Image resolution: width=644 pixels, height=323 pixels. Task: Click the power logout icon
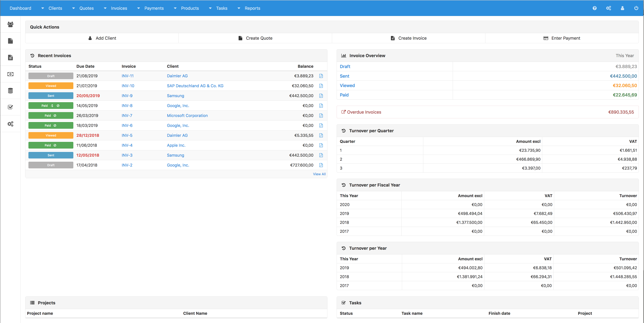[x=636, y=8]
